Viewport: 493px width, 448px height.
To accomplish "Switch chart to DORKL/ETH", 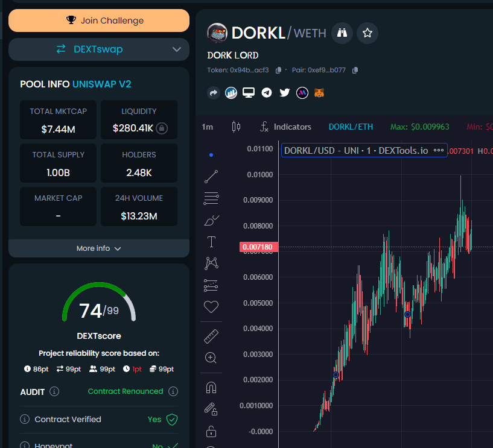I will (x=351, y=127).
